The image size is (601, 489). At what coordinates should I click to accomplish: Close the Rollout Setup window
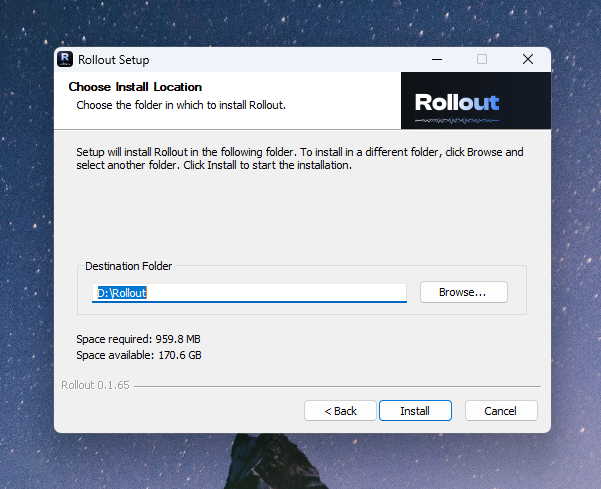coord(528,59)
